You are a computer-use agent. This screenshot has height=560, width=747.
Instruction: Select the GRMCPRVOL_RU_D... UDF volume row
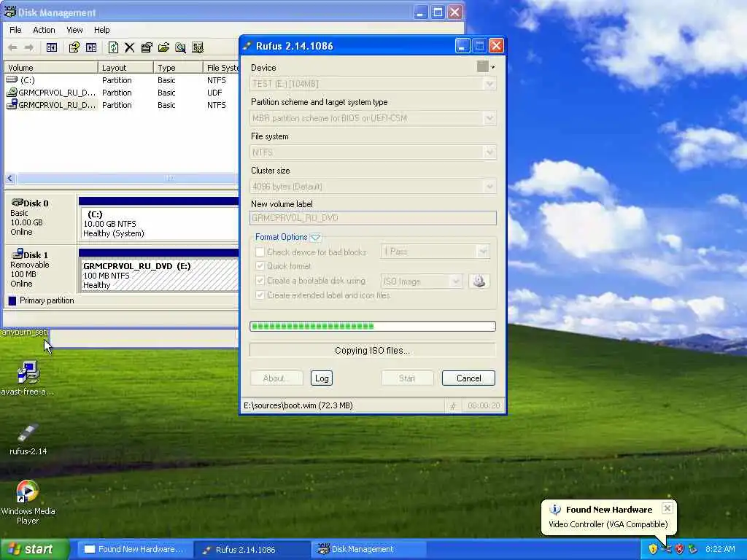tap(121, 93)
